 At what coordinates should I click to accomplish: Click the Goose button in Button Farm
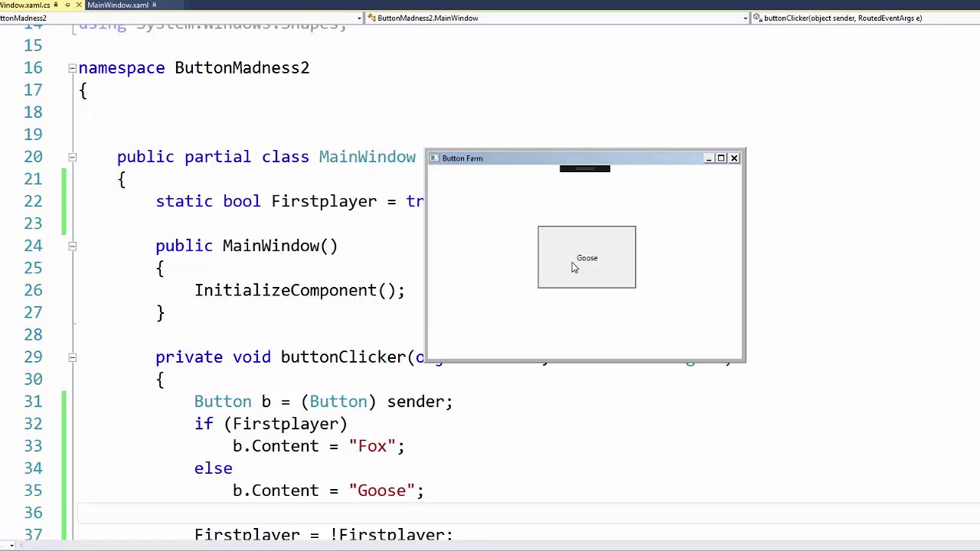[586, 257]
